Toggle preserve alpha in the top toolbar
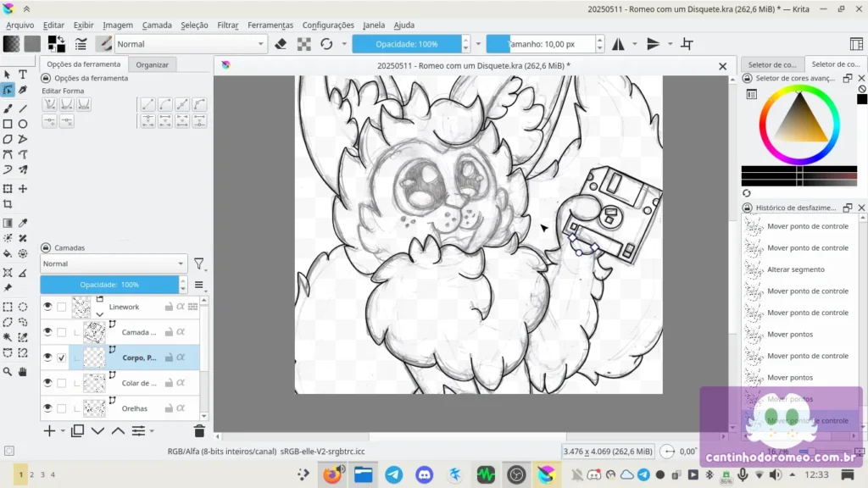Viewport: 868px width, 488px height. tap(304, 44)
